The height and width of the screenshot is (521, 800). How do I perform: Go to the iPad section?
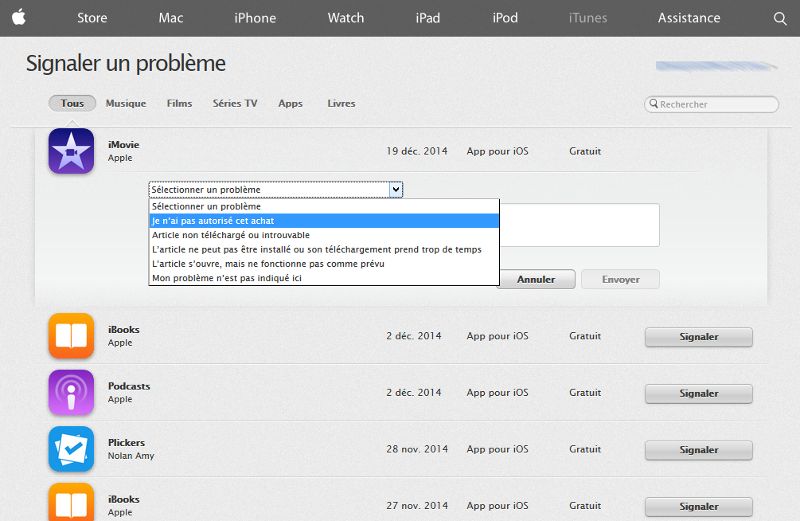tap(428, 18)
